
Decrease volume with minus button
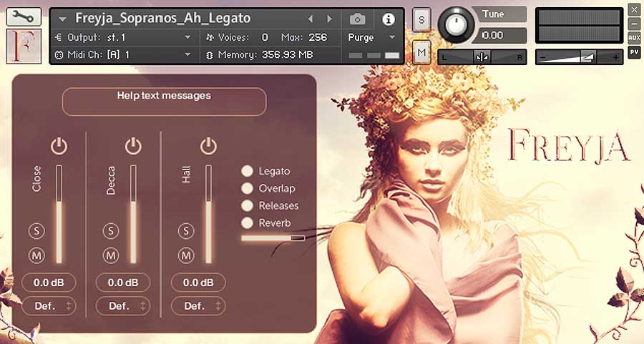543,58
